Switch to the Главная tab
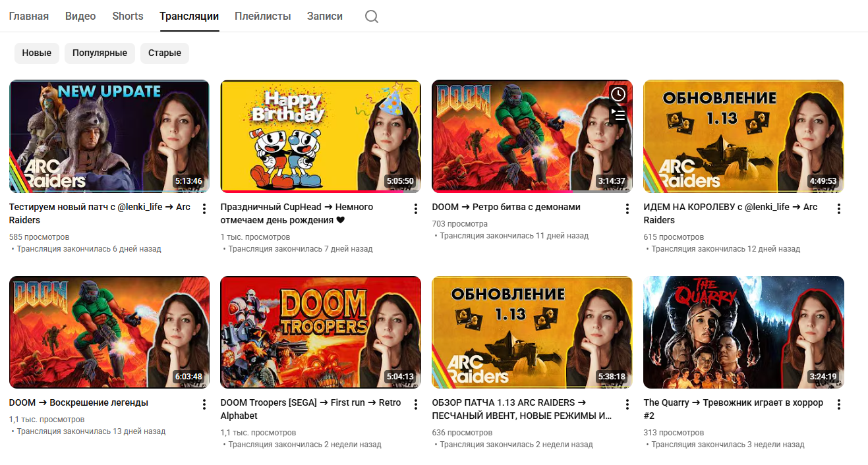 point(28,16)
